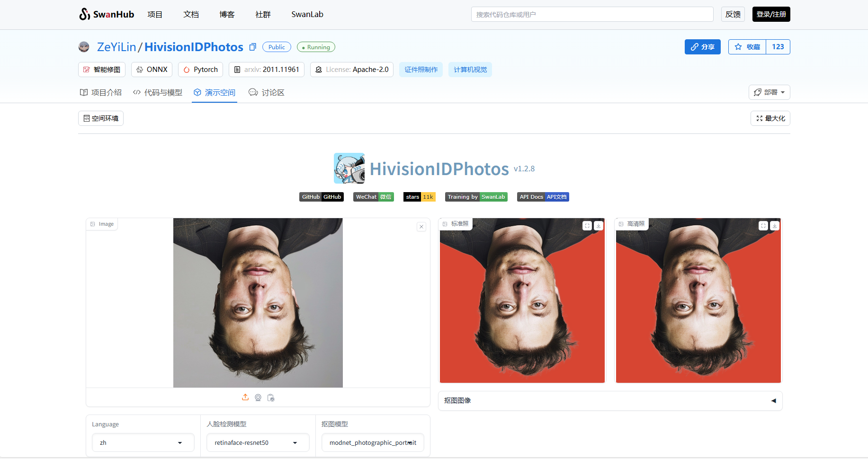
Task: View 标准照 result in fullscreen
Action: [x=587, y=226]
